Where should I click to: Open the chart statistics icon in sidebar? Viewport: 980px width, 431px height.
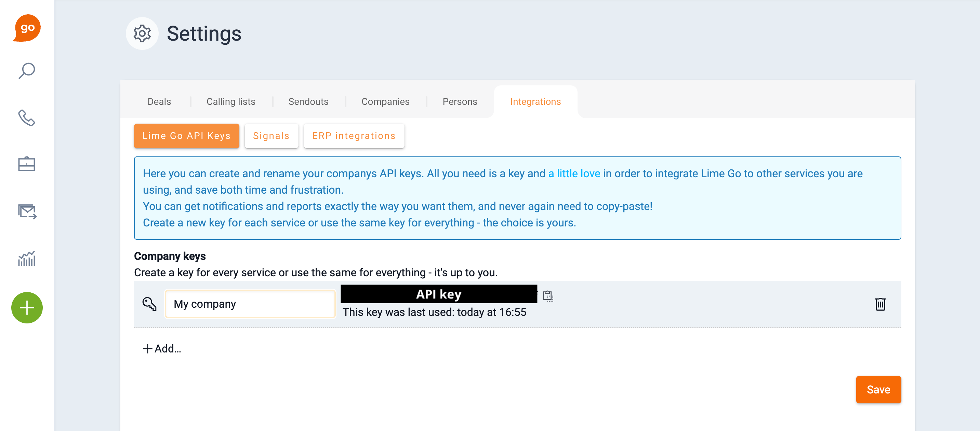pyautogui.click(x=27, y=259)
